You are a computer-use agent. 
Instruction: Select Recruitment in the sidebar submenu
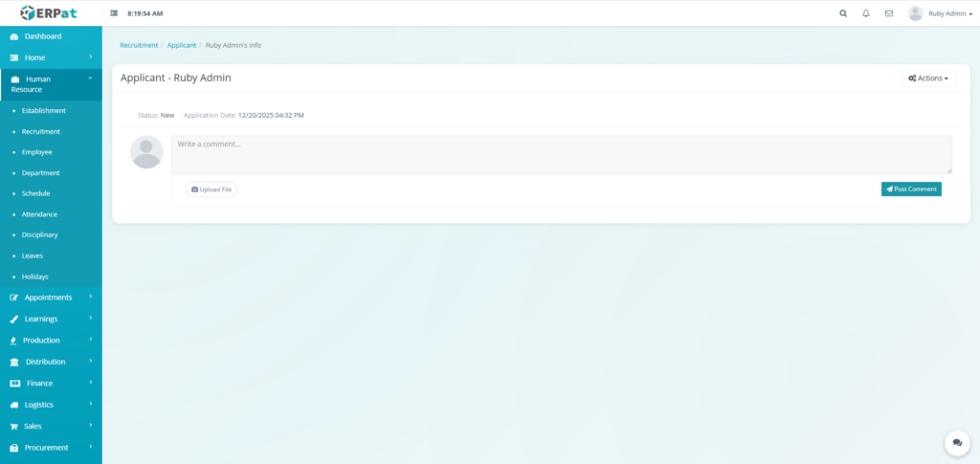coord(41,131)
